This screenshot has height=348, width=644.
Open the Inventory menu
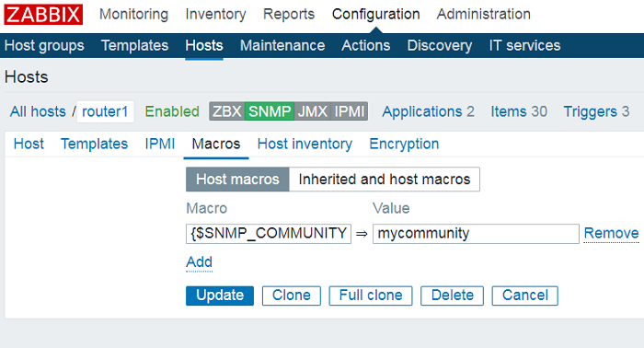215,15
